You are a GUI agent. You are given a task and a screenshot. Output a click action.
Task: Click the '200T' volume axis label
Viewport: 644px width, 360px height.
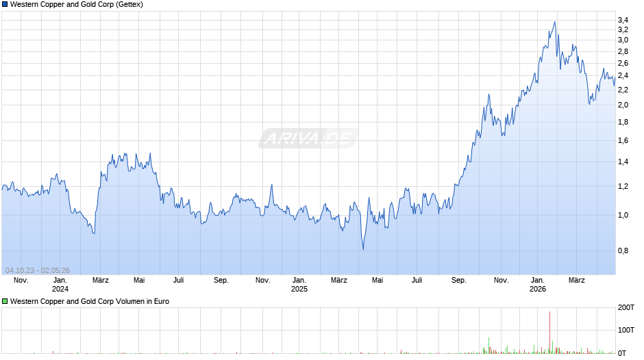[626, 308]
